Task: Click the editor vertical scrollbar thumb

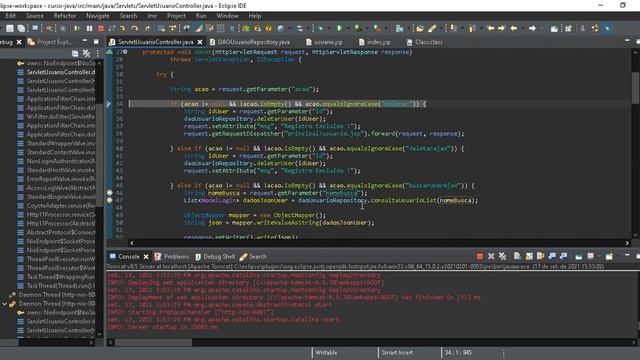Action: coord(636,88)
